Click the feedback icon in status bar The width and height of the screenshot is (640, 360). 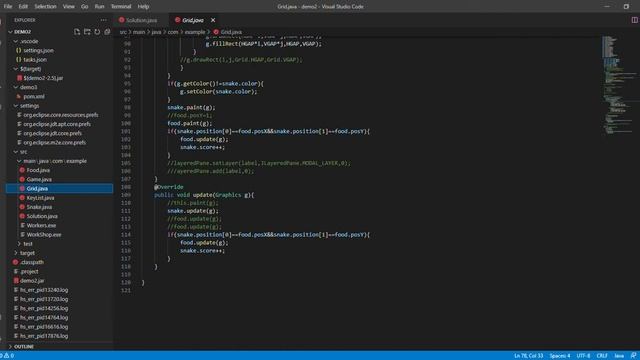[633, 356]
